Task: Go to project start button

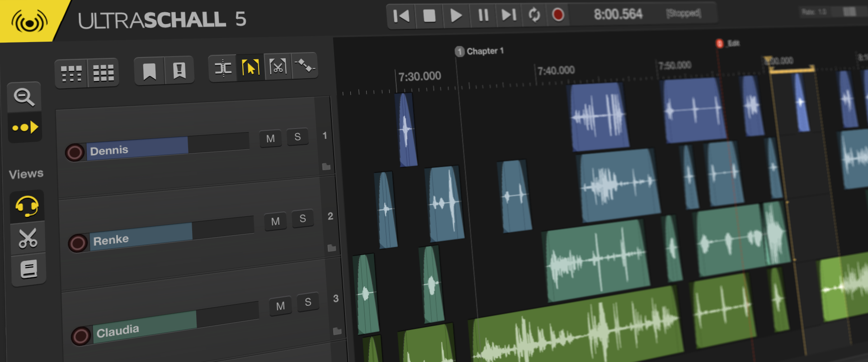Action: tap(401, 16)
